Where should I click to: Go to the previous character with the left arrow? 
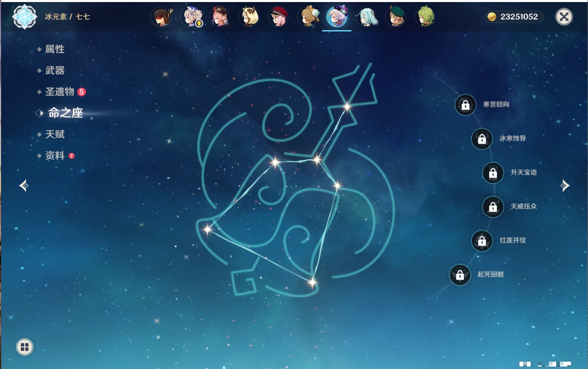pos(24,186)
